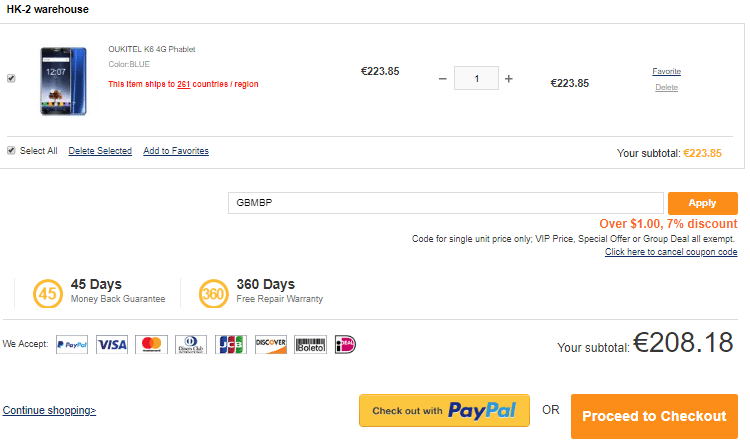The width and height of the screenshot is (750, 444).
Task: Click the link to cancel coupon code
Action: pos(671,252)
